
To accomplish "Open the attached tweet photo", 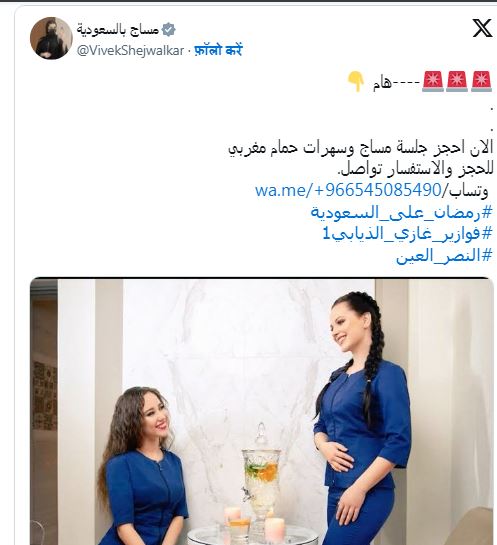I will (x=261, y=411).
